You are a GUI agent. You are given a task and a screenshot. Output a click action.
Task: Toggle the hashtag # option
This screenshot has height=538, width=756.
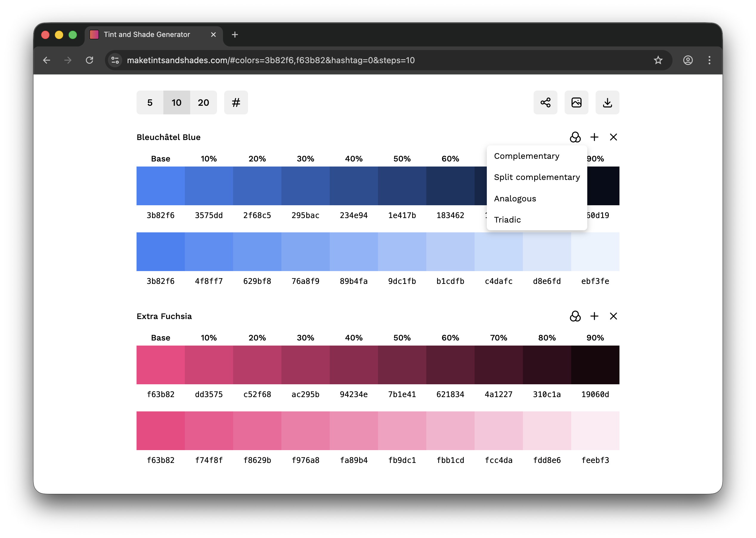click(x=236, y=102)
